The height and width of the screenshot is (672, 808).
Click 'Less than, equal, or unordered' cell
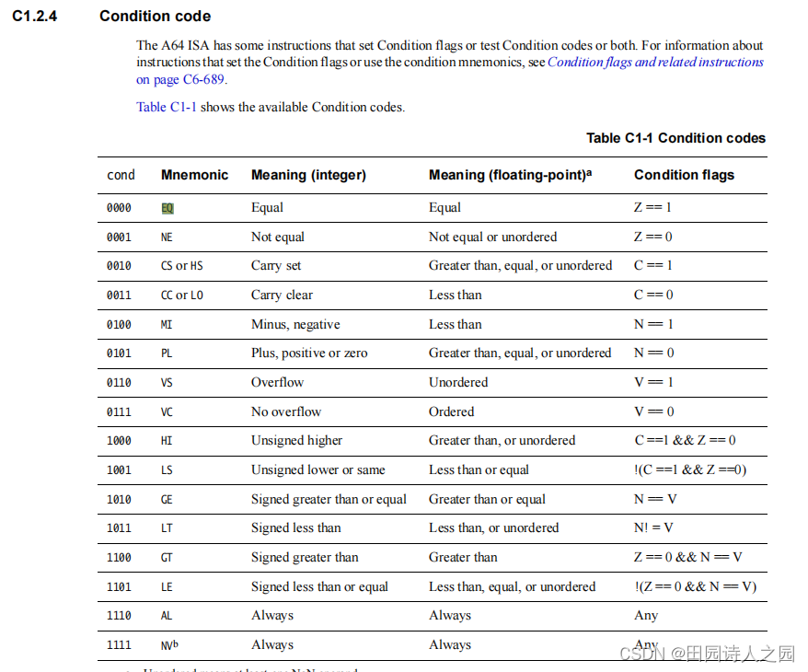point(513,587)
